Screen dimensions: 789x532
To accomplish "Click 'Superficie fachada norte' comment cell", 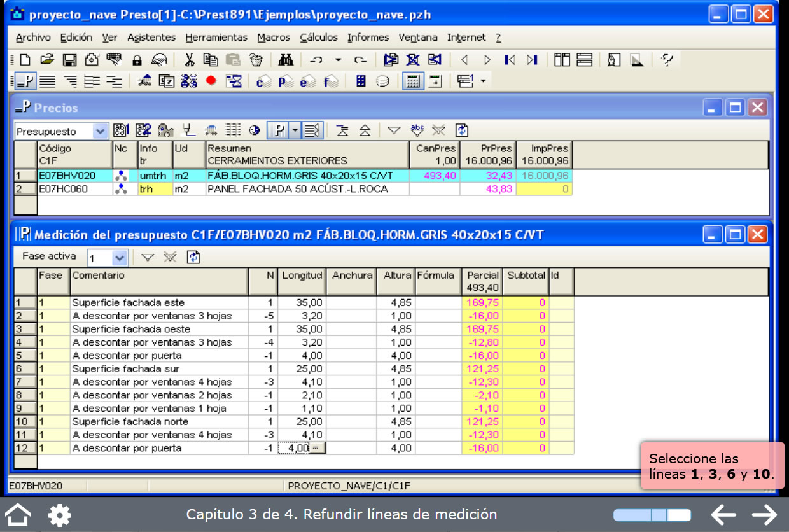I will click(159, 421).
